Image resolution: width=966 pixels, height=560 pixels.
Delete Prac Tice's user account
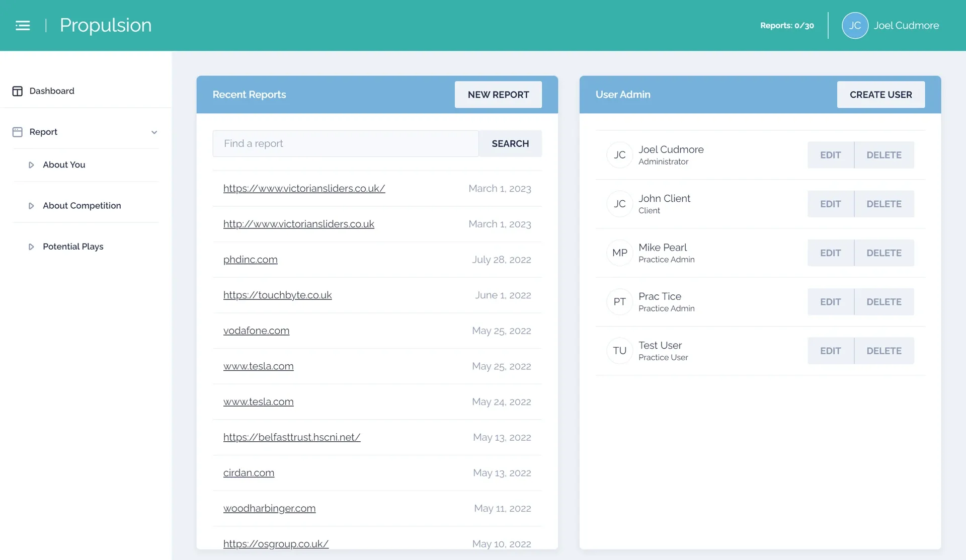pyautogui.click(x=884, y=302)
